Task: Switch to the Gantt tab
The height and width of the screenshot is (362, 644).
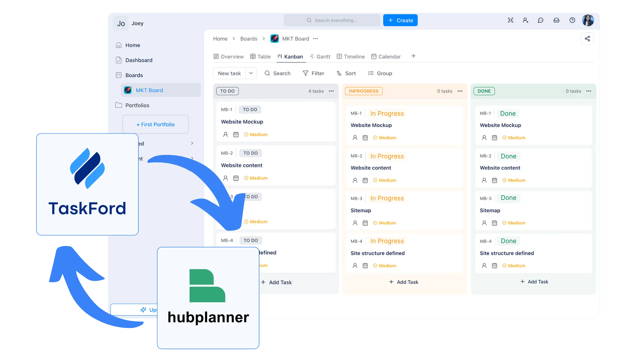Action: pyautogui.click(x=320, y=56)
